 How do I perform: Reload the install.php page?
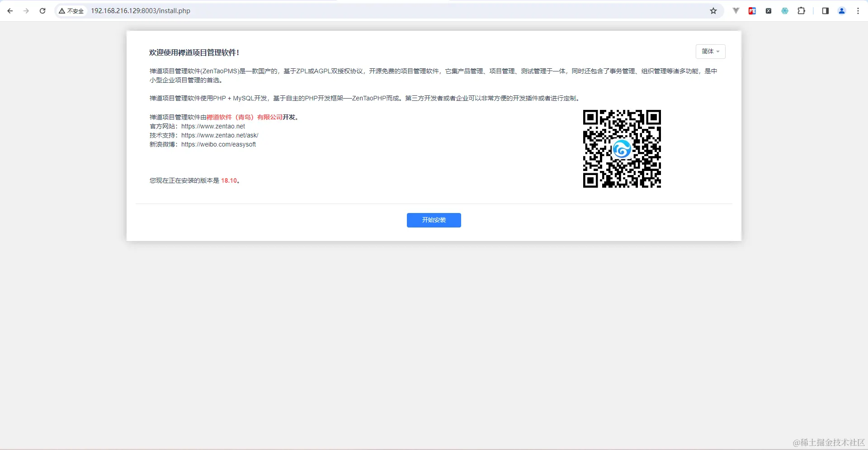pos(42,11)
